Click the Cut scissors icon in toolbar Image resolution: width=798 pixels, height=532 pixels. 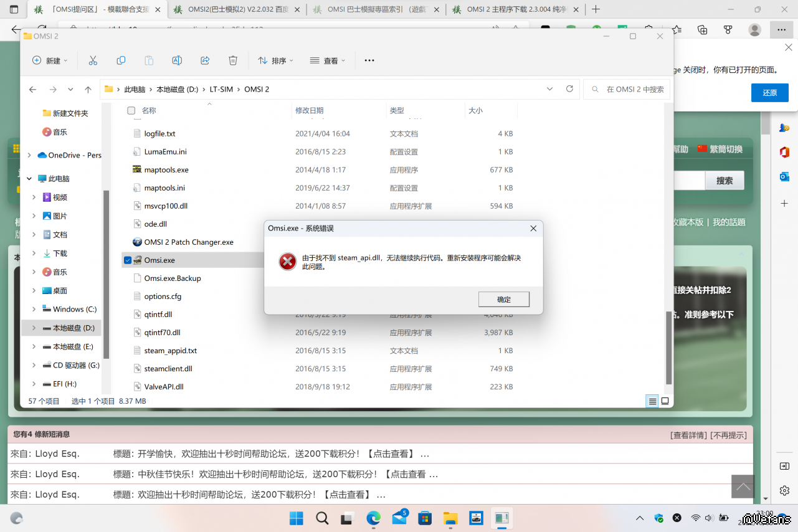[x=93, y=60]
